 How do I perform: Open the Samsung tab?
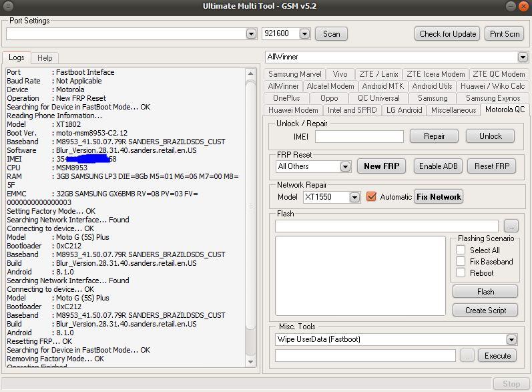point(433,98)
